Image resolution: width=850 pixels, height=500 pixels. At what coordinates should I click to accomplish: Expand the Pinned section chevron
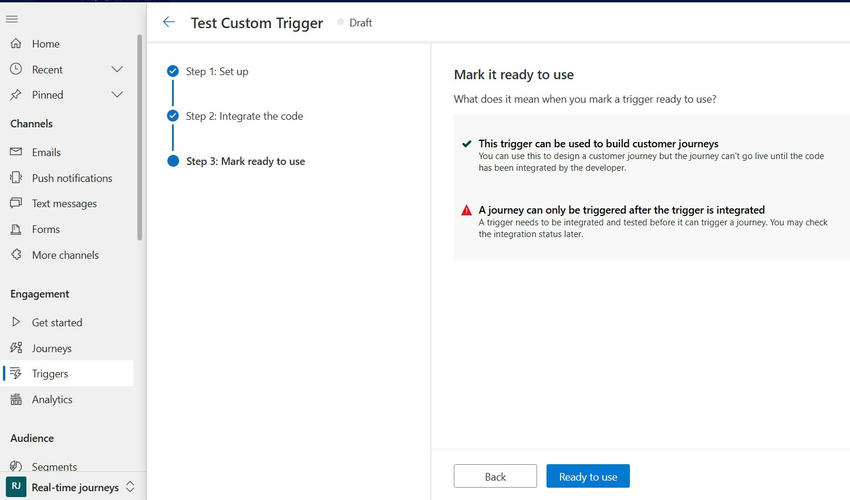117,95
